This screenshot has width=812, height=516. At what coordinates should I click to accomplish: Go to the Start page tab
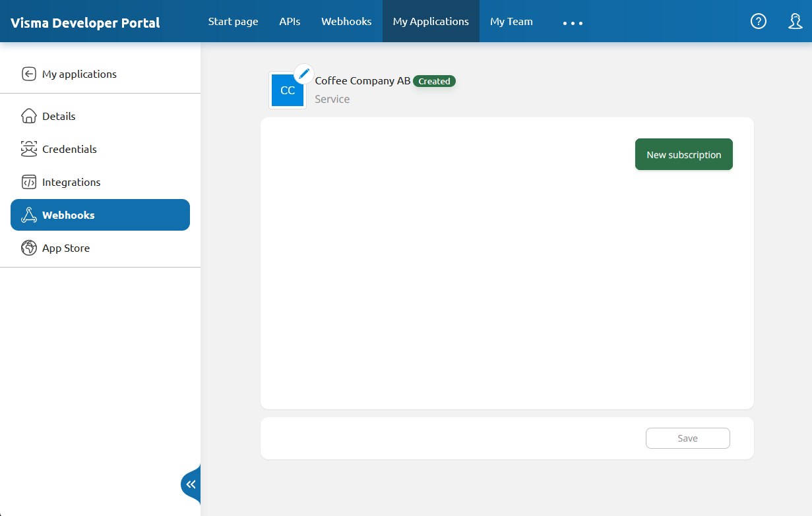click(233, 21)
